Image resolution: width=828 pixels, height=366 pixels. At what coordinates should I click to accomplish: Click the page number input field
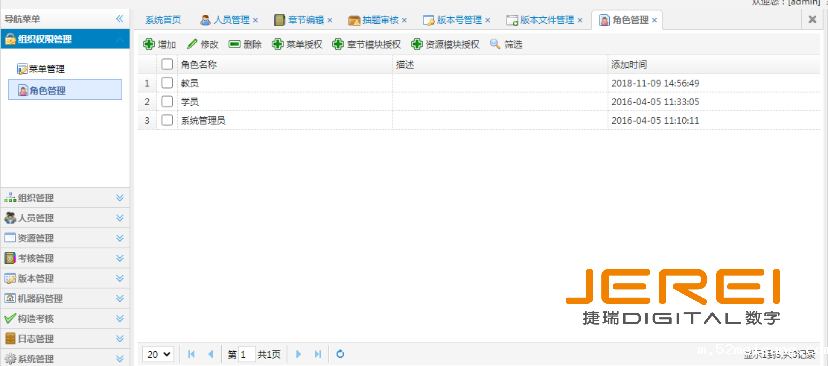click(x=247, y=354)
